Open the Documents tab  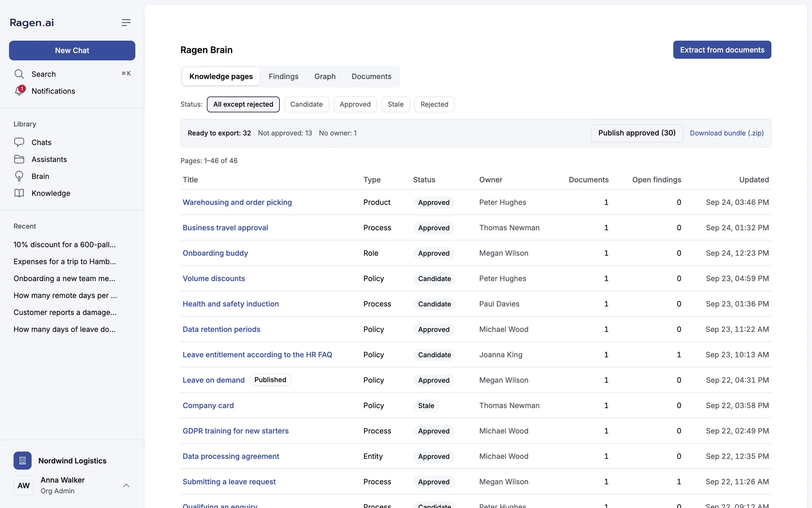(x=371, y=76)
